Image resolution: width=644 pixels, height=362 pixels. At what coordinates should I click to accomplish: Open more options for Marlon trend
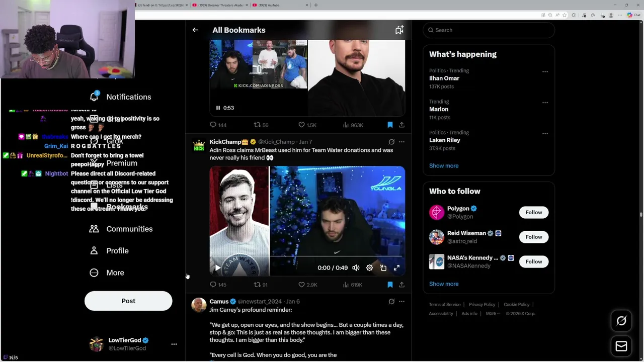tap(545, 103)
